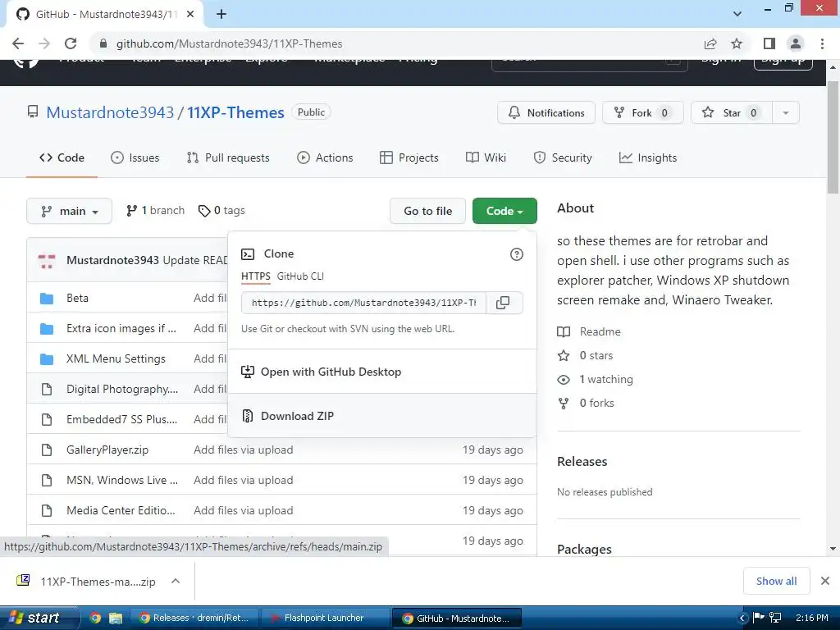Open the Chrome three-dot menu
The image size is (840, 630).
click(822, 43)
